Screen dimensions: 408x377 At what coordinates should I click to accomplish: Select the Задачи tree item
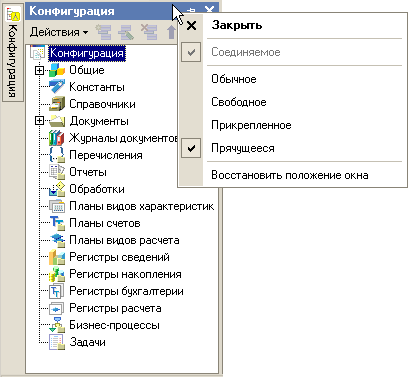87,342
